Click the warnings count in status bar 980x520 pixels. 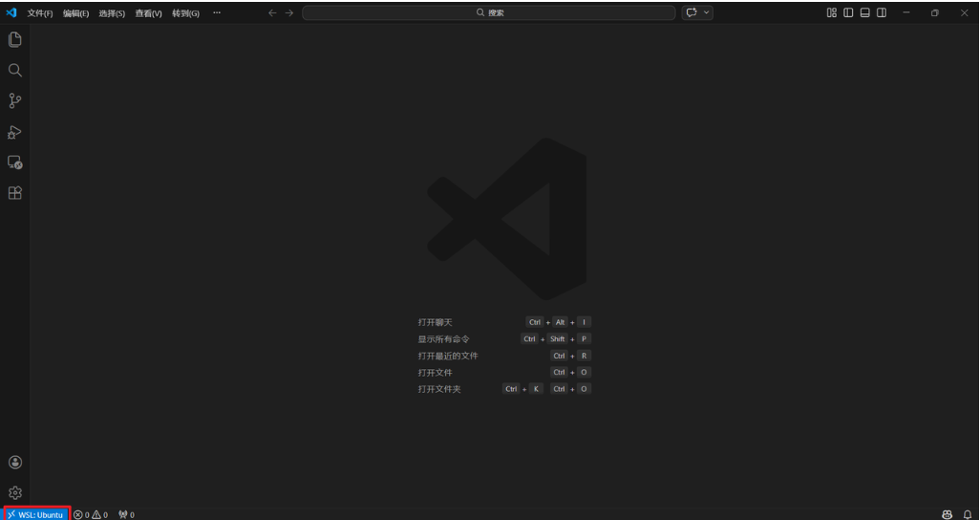click(x=100, y=515)
